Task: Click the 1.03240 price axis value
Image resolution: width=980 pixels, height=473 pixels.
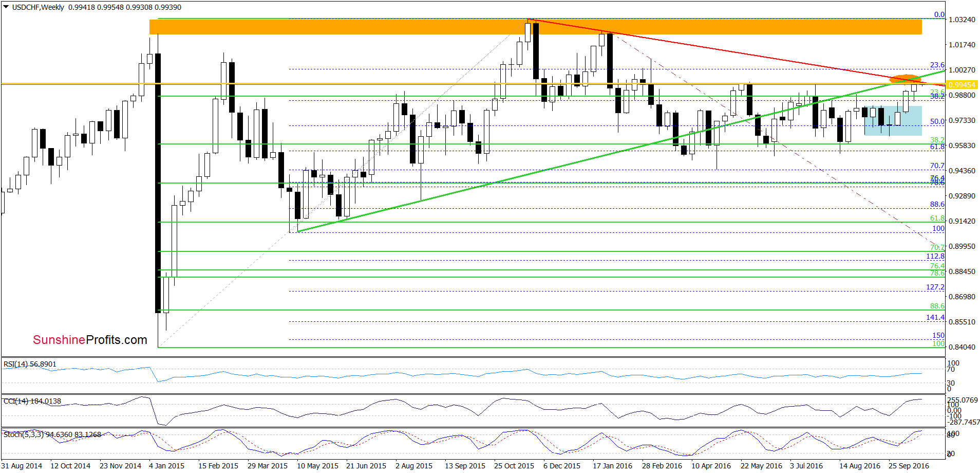Action: coord(962,20)
